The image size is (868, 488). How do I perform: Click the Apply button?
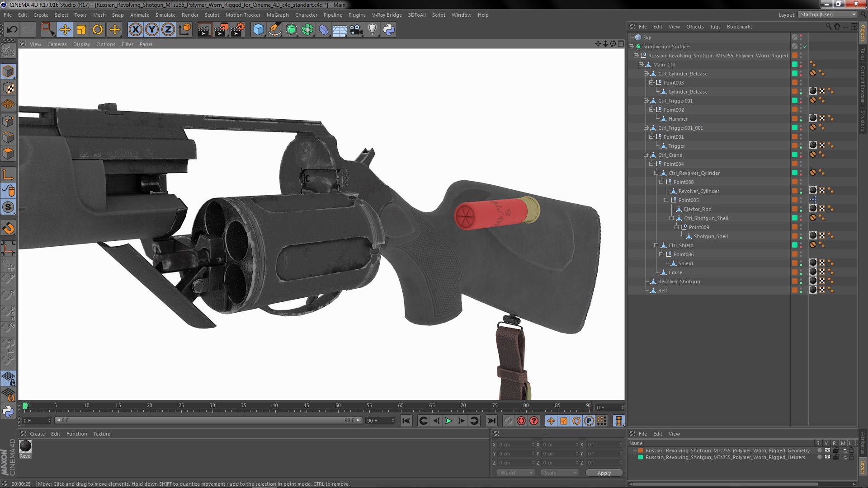point(604,473)
